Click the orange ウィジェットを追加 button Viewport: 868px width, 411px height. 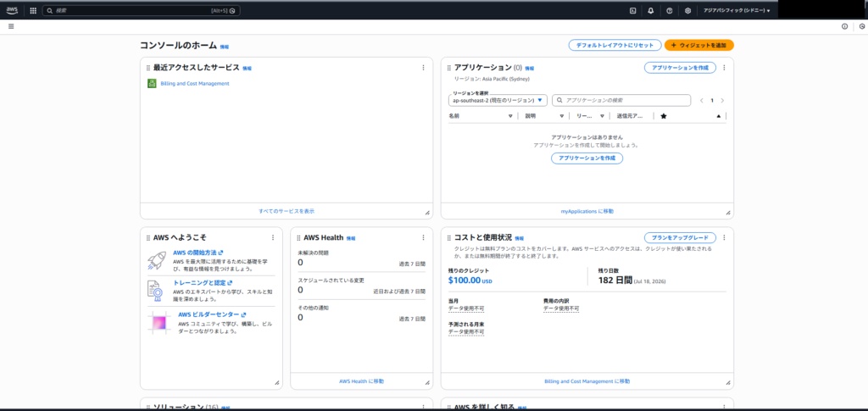pos(698,45)
